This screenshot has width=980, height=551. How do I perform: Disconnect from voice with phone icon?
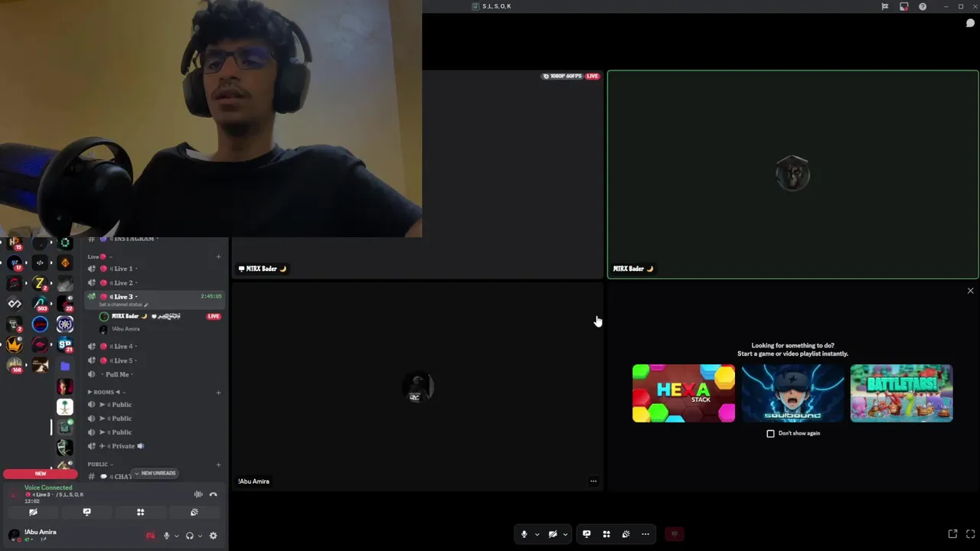[213, 494]
